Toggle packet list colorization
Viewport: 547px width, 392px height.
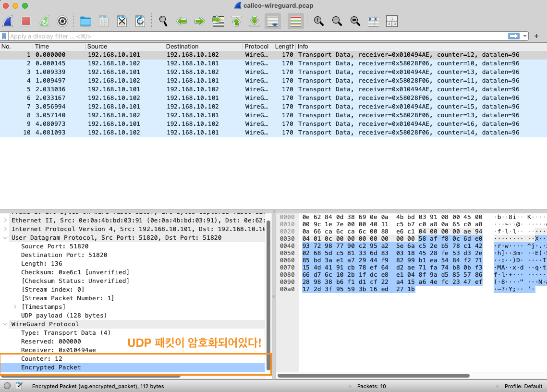(x=296, y=21)
